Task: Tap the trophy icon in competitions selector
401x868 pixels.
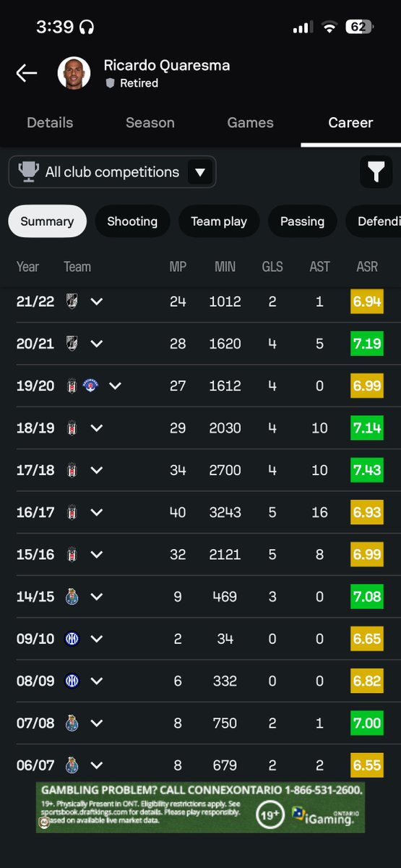Action: pyautogui.click(x=28, y=172)
